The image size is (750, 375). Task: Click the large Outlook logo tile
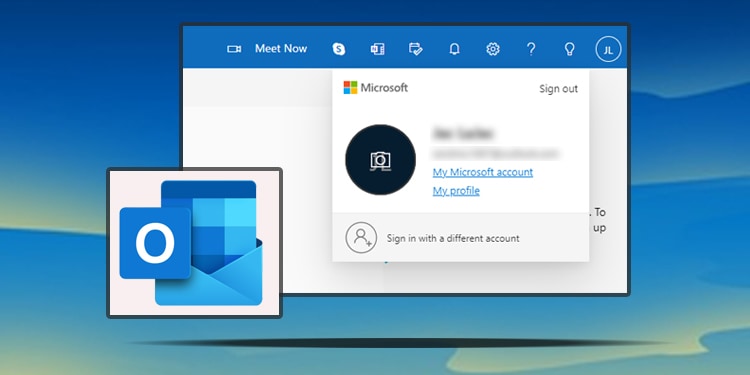tap(194, 243)
